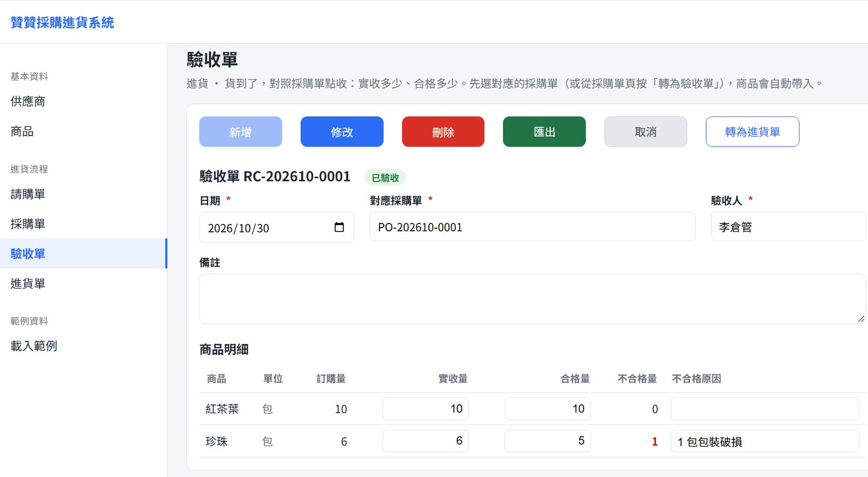Viewport: 868px width, 477px height.
Task: Click 實收量 input for 紅茶葉
Action: coord(426,408)
